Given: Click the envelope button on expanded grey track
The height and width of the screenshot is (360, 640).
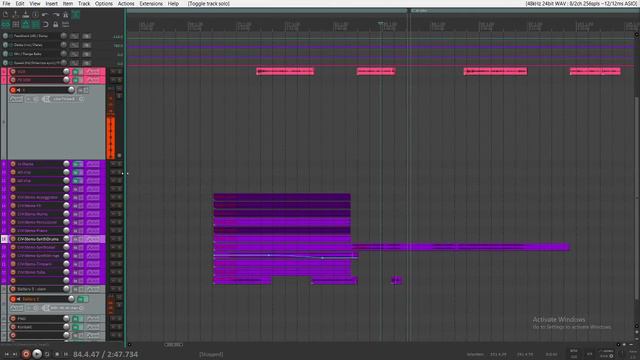Looking at the screenshot, I should tap(16, 99).
